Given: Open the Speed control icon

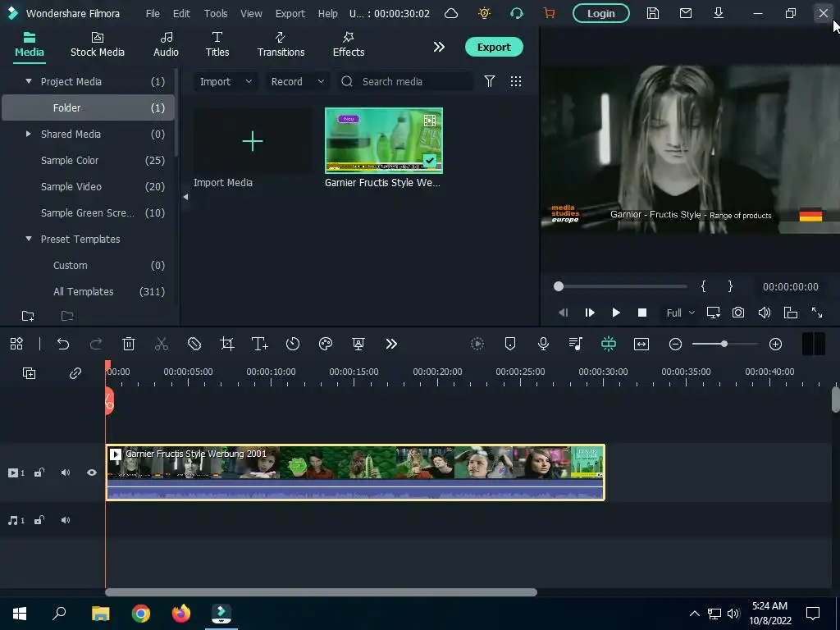Looking at the screenshot, I should (293, 344).
